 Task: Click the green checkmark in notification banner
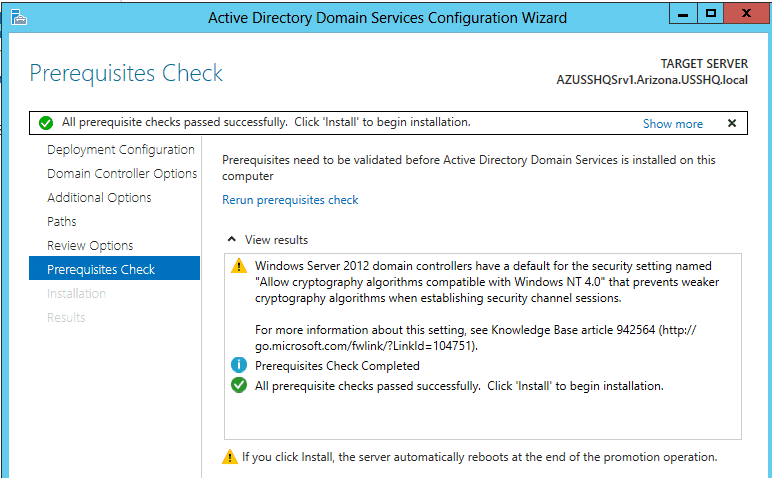[46, 123]
